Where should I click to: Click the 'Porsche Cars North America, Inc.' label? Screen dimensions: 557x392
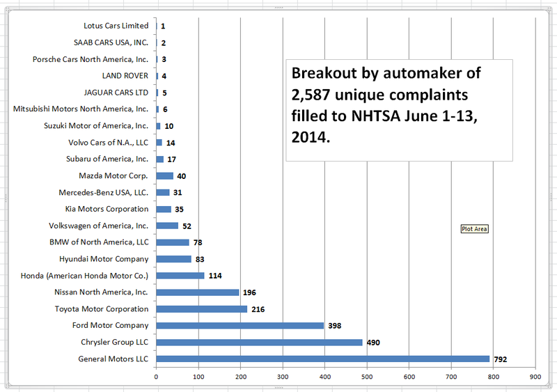91,59
